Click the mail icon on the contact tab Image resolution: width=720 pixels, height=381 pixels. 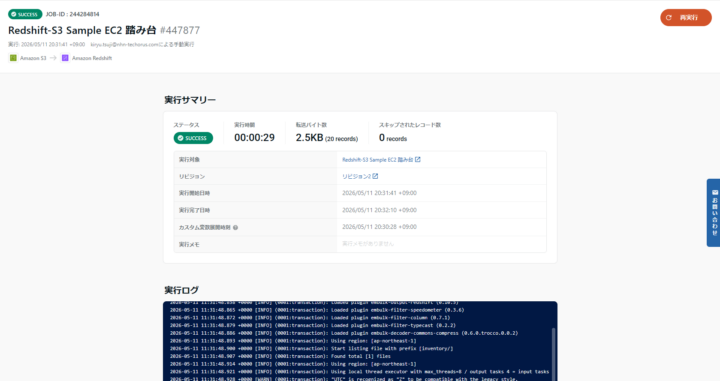714,192
